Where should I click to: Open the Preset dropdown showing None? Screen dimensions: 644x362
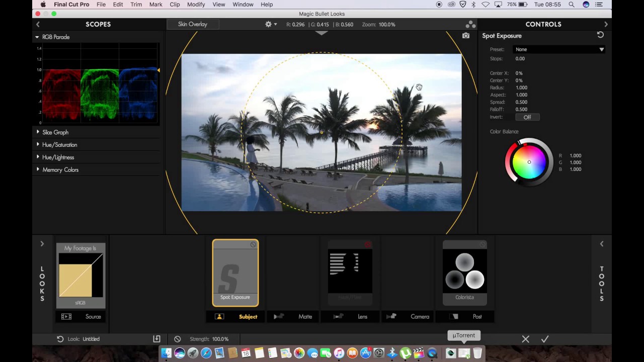point(559,49)
